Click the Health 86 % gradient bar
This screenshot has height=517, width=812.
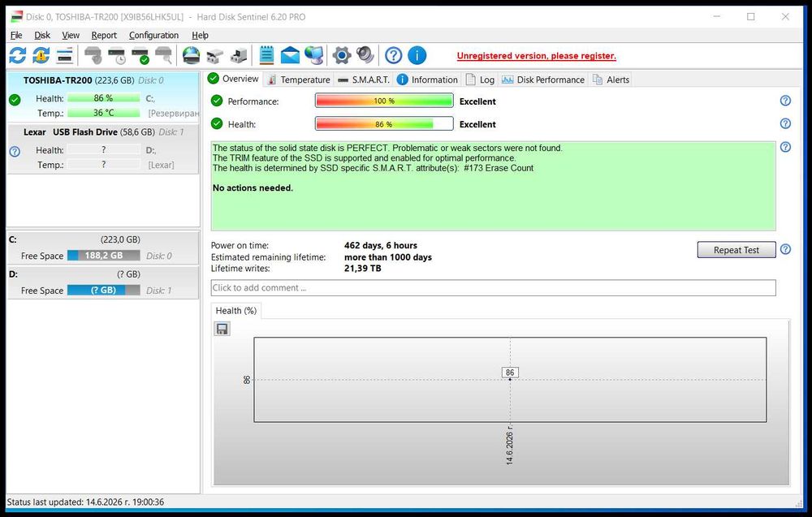[384, 123]
